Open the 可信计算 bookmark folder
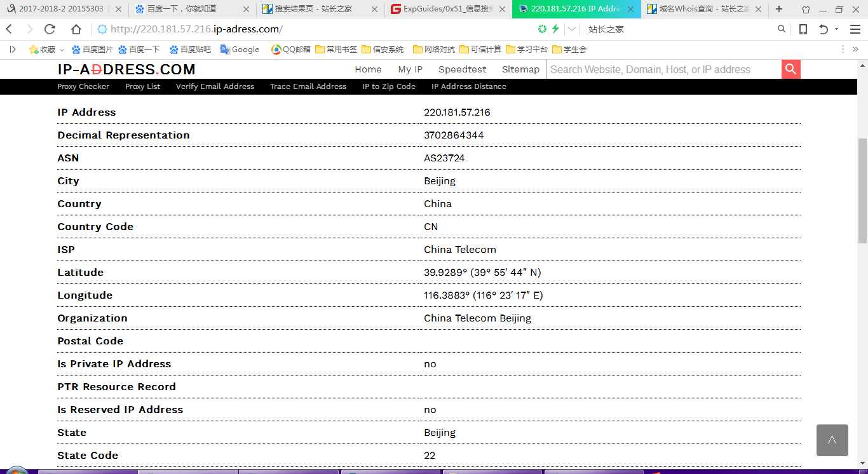 481,49
